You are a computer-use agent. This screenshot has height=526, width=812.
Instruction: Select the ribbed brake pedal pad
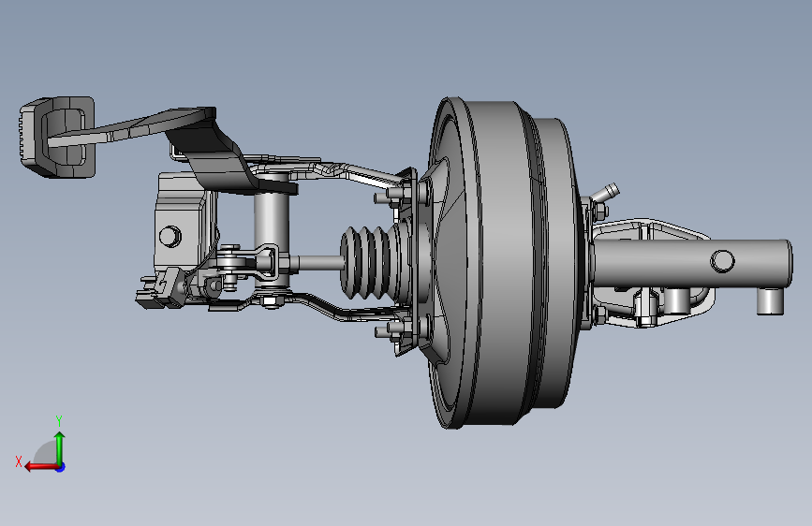pos(57,137)
